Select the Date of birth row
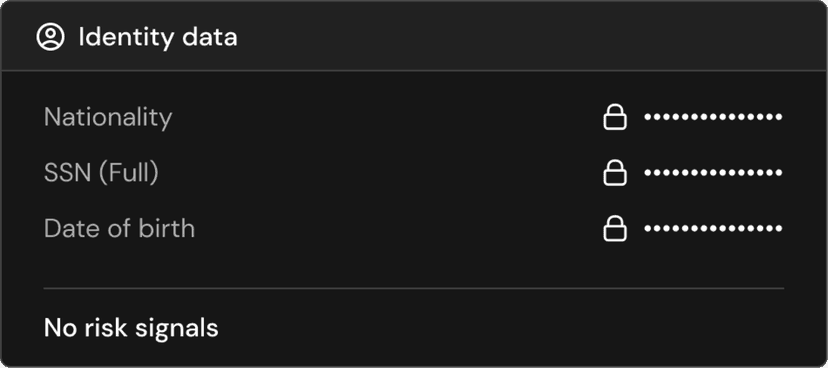This screenshot has height=368, width=828. 413,229
